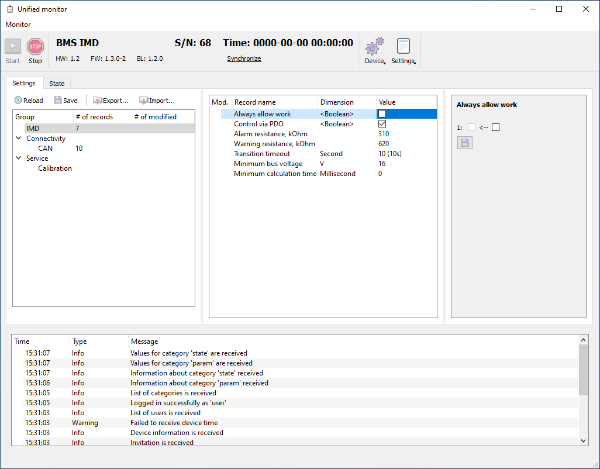Select the Settings tab
This screenshot has width=600, height=469.
point(24,83)
